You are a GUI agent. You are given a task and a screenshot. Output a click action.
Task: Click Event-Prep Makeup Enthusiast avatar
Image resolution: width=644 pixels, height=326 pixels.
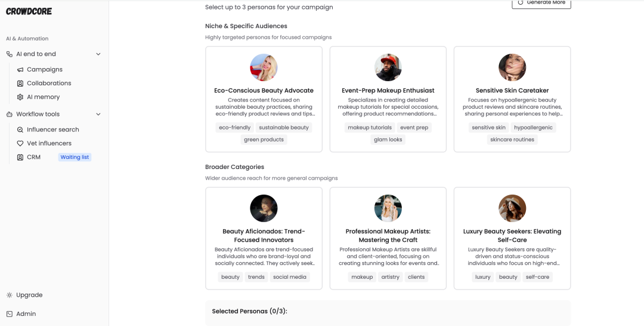(x=388, y=67)
